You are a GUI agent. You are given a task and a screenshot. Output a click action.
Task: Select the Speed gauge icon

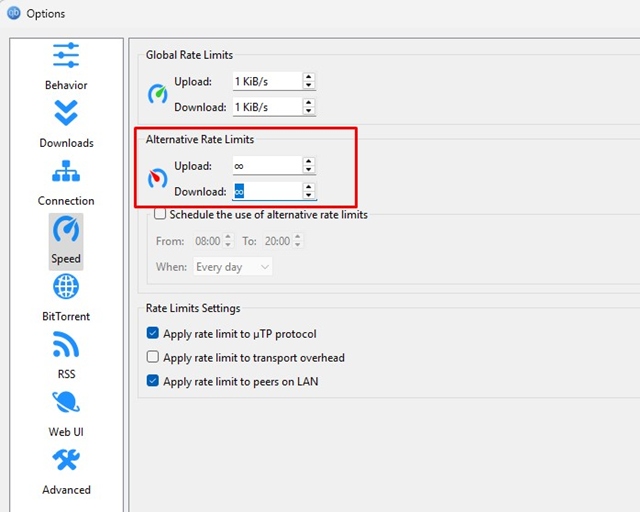[x=66, y=230]
